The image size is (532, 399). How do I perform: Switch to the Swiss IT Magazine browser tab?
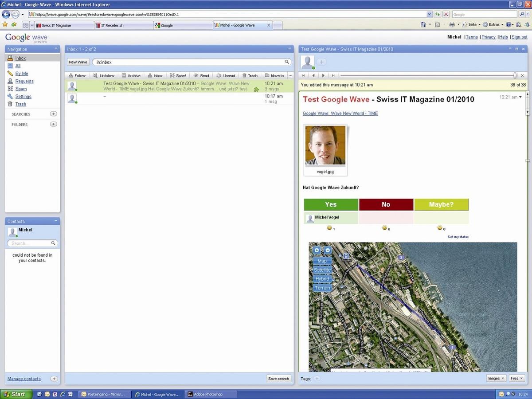(x=64, y=25)
